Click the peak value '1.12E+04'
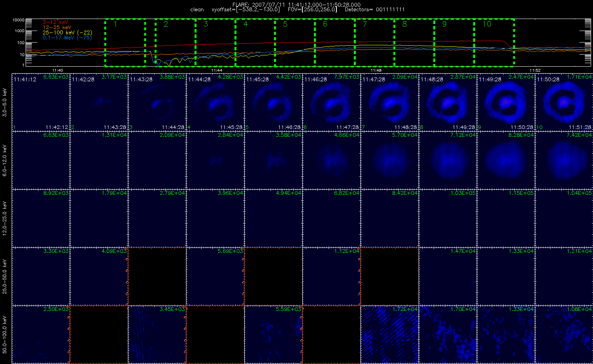Viewport: 593px width, 364px height. coord(347,251)
